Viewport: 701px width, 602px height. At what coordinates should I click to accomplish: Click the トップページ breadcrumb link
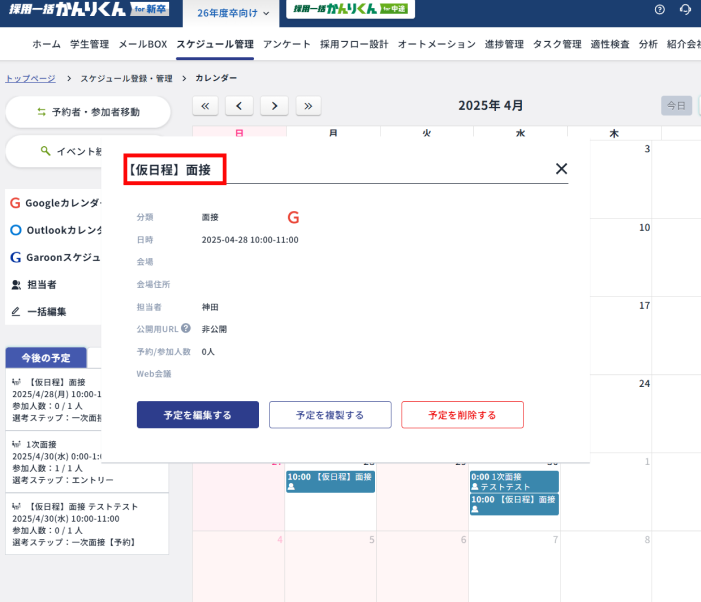click(x=30, y=78)
